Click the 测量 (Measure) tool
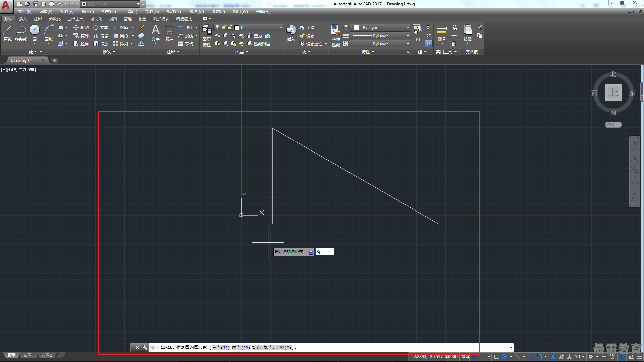Image resolution: width=644 pixels, height=362 pixels. pyautogui.click(x=442, y=33)
